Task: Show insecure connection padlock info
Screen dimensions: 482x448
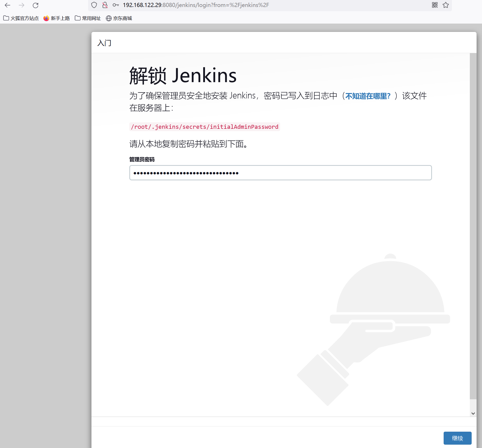Action: click(x=105, y=5)
